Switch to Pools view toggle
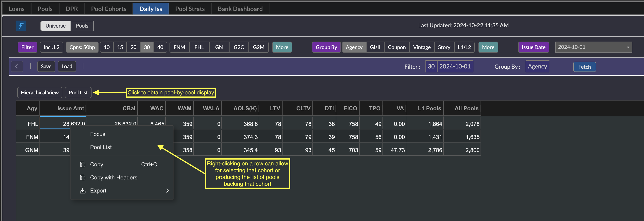Viewport: 644px width, 221px height. 82,26
